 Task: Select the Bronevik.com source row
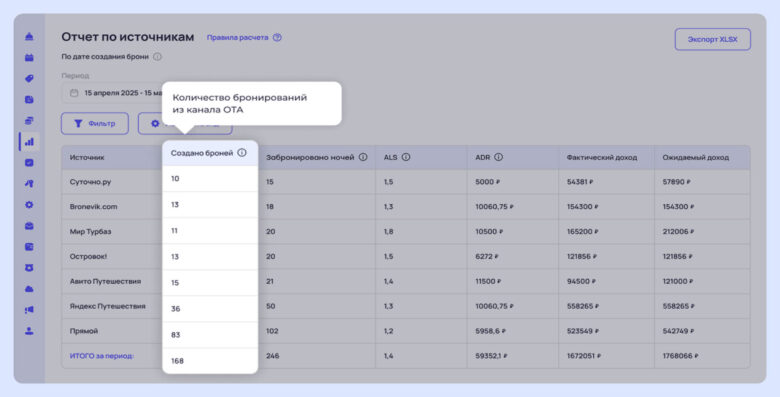[x=405, y=207]
